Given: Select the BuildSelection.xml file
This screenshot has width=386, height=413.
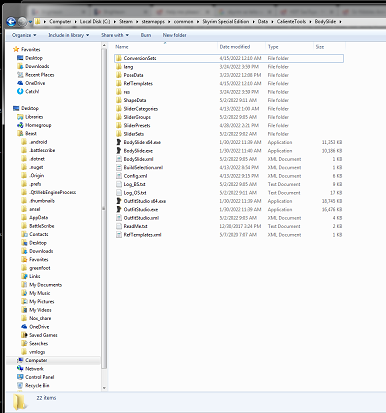Looking at the screenshot, I should [x=229, y=167].
